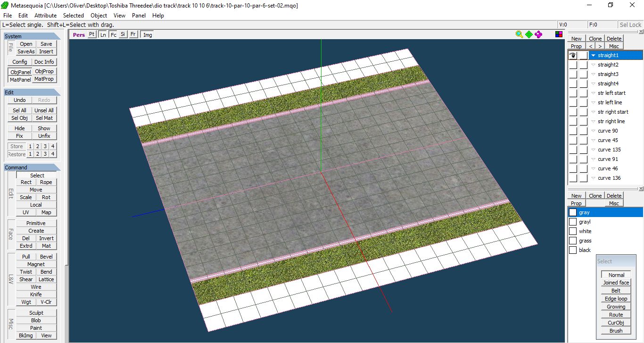The width and height of the screenshot is (644, 343).
Task: Select Edge loop selection mode
Action: [616, 299]
